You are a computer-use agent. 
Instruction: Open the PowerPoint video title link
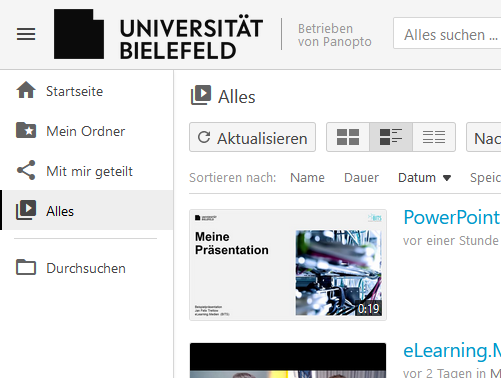(x=452, y=217)
